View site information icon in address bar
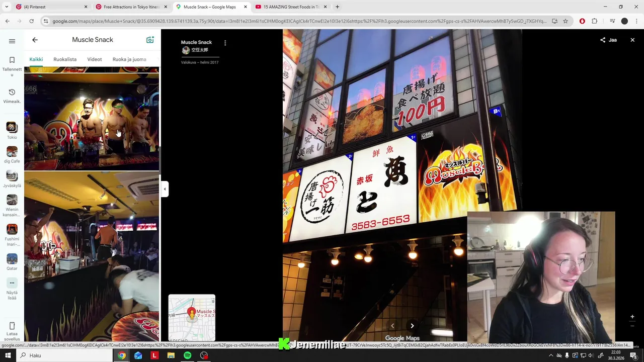The width and height of the screenshot is (644, 362). (x=46, y=21)
